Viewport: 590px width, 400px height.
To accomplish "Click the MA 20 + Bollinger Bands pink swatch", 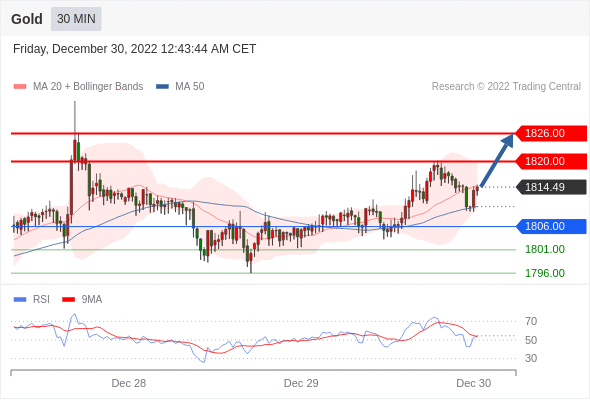I will pos(20,87).
